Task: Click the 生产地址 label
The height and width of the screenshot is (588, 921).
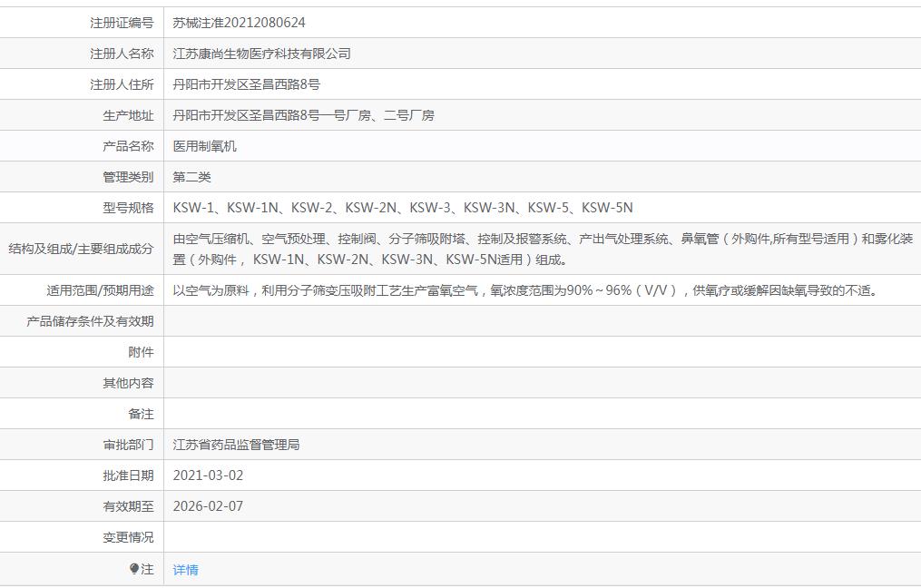Action: tap(128, 116)
